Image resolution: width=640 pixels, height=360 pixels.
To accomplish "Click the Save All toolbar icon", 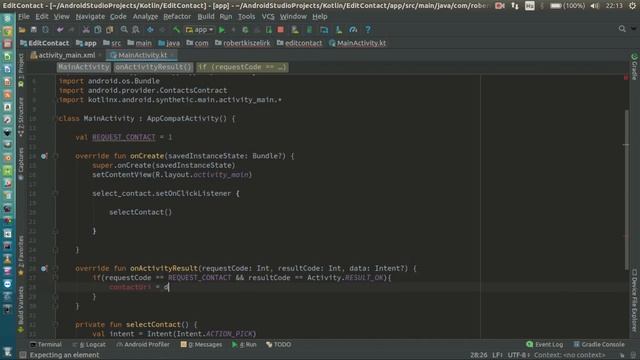I will point(34,30).
